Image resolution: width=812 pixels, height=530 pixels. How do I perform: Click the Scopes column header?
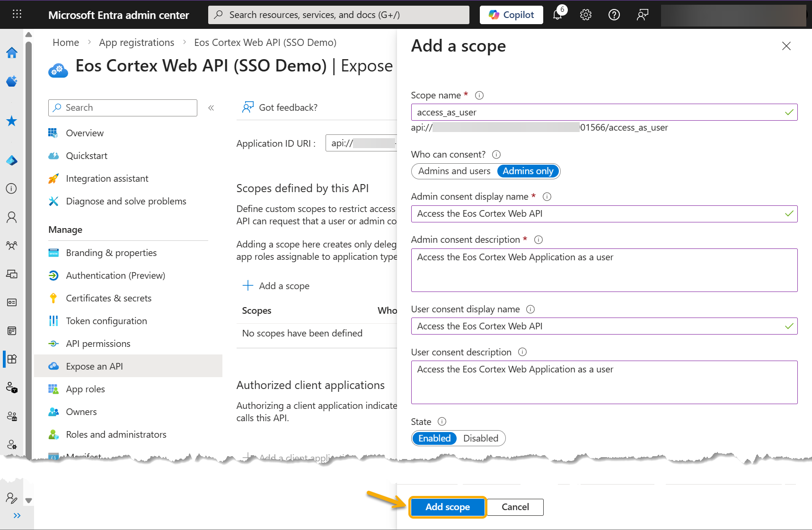[x=256, y=311]
